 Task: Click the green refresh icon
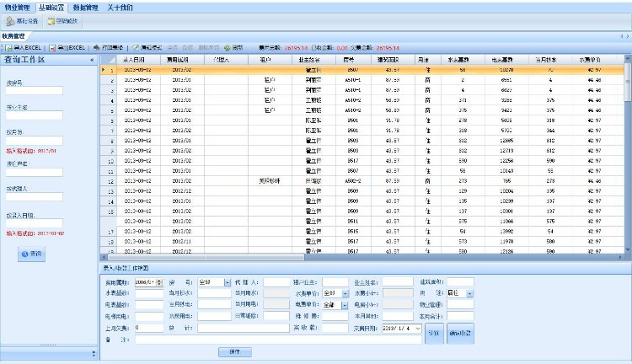tap(228, 47)
